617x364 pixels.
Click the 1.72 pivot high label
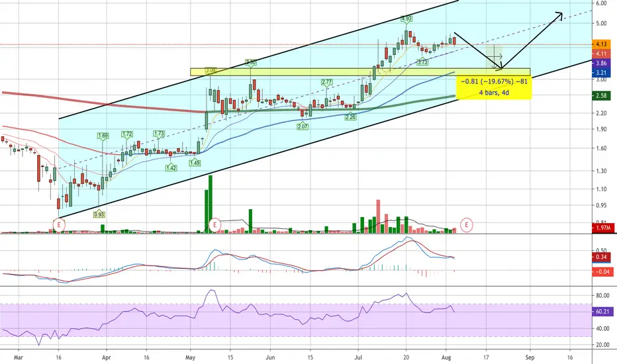point(127,134)
